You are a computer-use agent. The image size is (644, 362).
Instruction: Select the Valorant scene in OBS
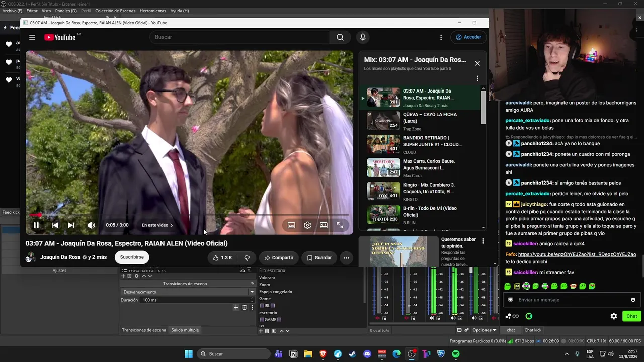point(267,278)
